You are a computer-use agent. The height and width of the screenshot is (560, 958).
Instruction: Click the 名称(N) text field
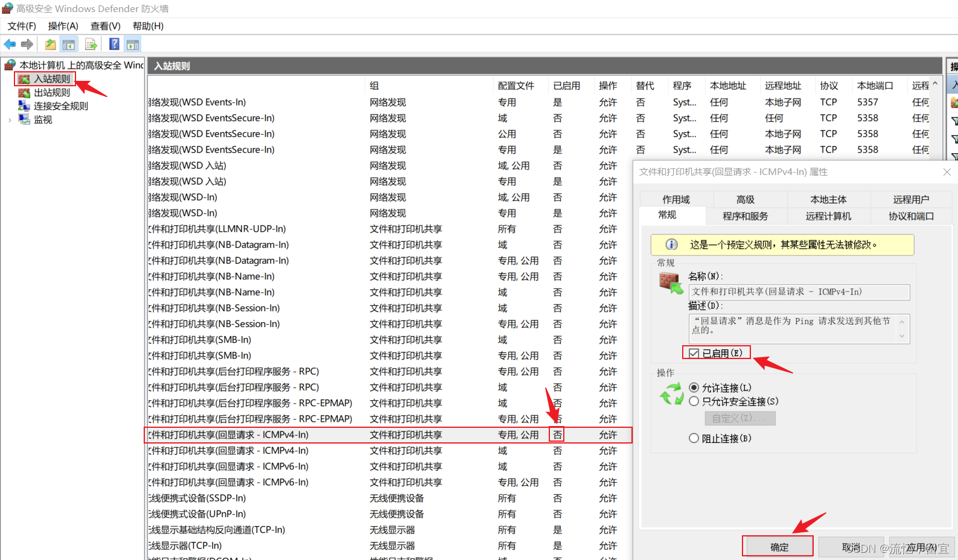tap(799, 292)
